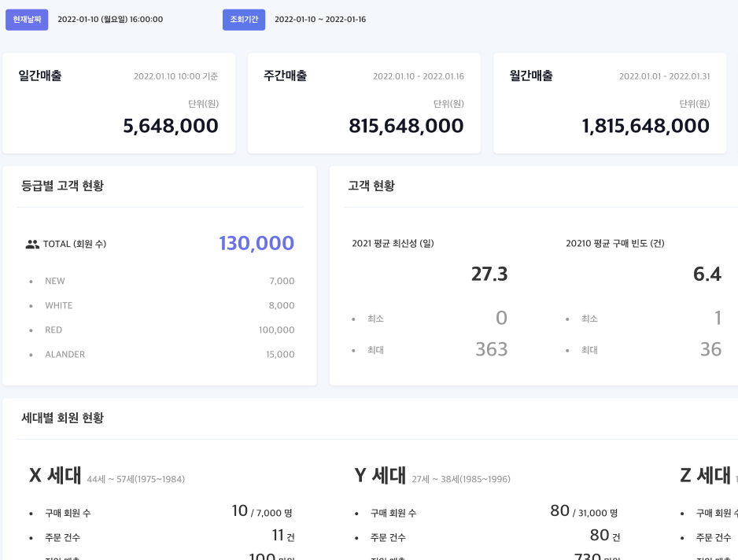Click the 44세 ~ 57세(1975~1984) age range
Image resolution: width=738 pixels, height=560 pixels.
pos(136,479)
